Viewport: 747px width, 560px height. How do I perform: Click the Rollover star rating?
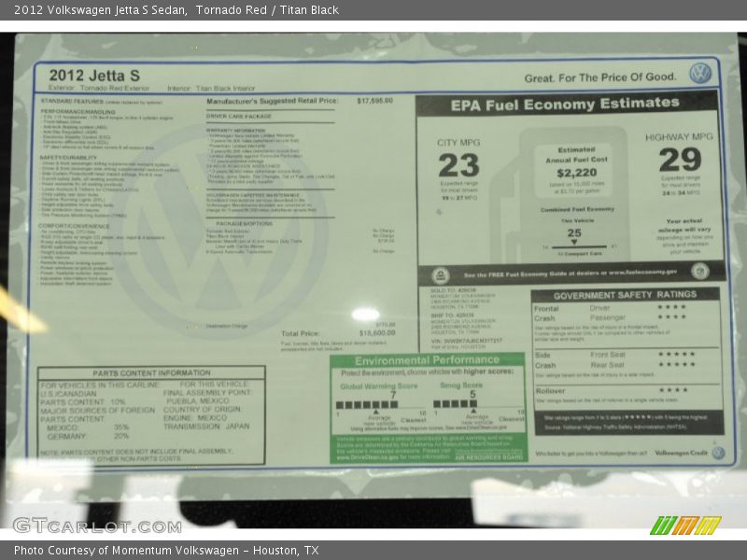click(x=672, y=390)
